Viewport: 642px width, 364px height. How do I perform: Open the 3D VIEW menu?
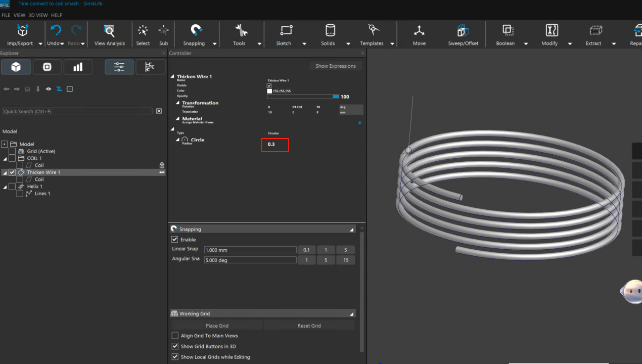[x=38, y=15]
